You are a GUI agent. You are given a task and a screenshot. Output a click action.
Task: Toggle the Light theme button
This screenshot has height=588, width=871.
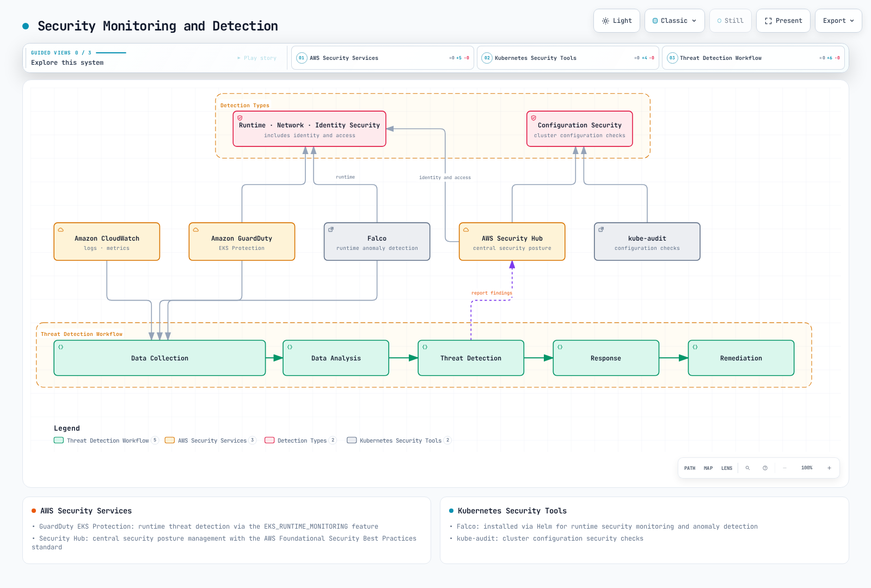(x=617, y=21)
